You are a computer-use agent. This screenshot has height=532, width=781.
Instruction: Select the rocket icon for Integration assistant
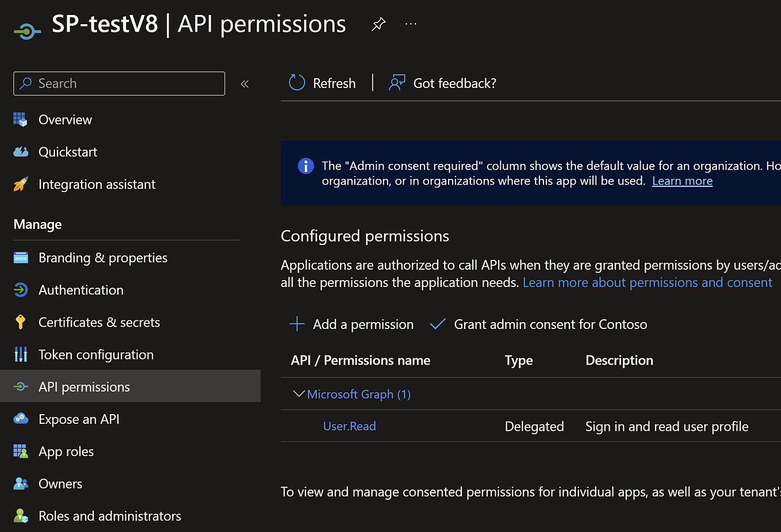[x=21, y=184]
